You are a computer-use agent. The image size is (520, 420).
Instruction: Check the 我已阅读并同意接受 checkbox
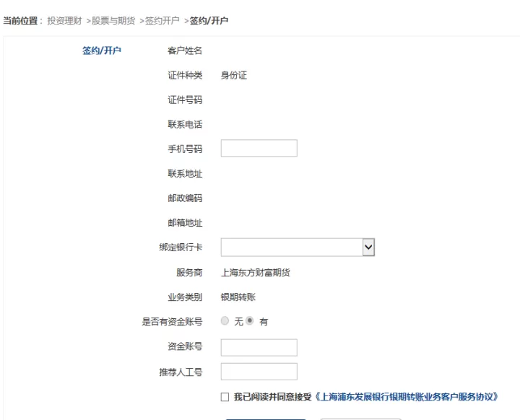(x=225, y=397)
